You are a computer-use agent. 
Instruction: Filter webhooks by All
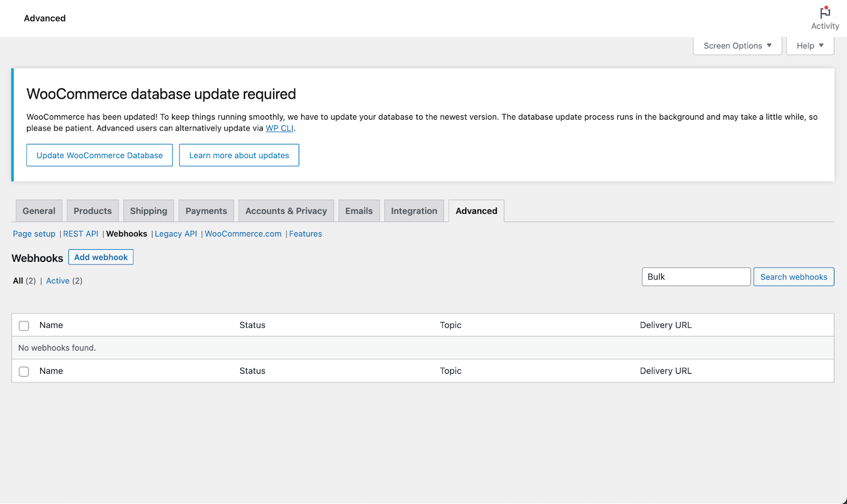coord(18,281)
